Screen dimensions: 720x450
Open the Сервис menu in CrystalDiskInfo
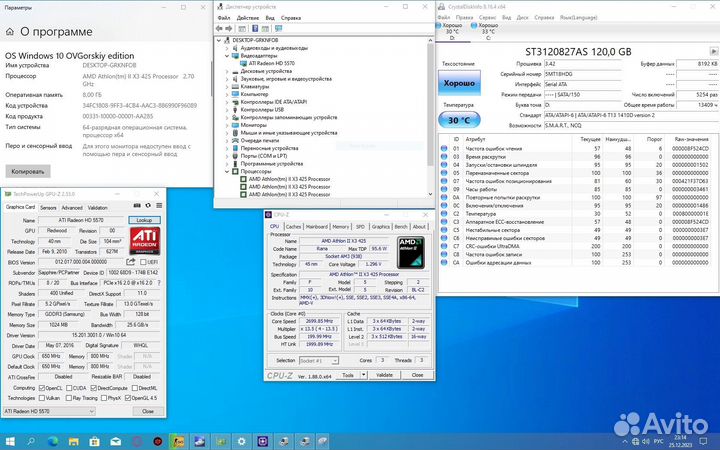487,17
